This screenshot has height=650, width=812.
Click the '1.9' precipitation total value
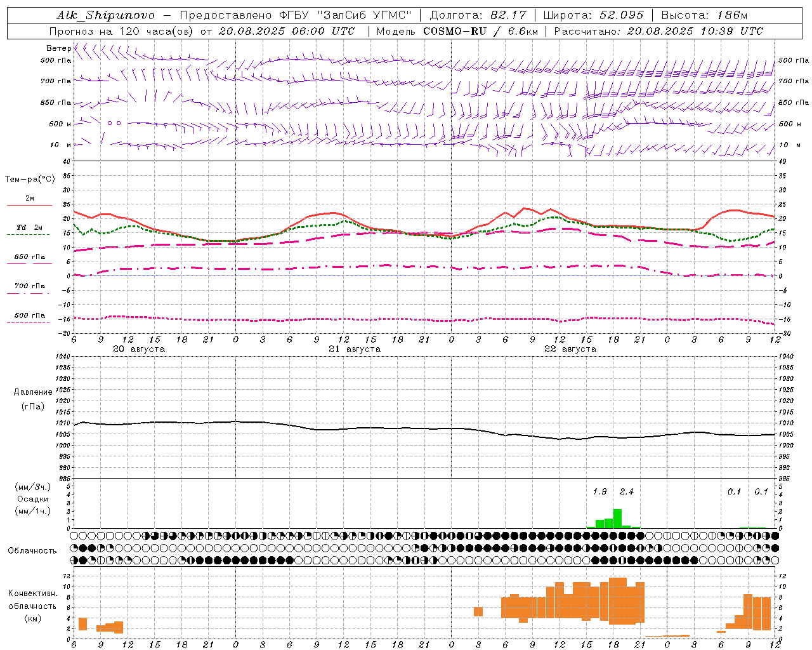click(x=599, y=492)
